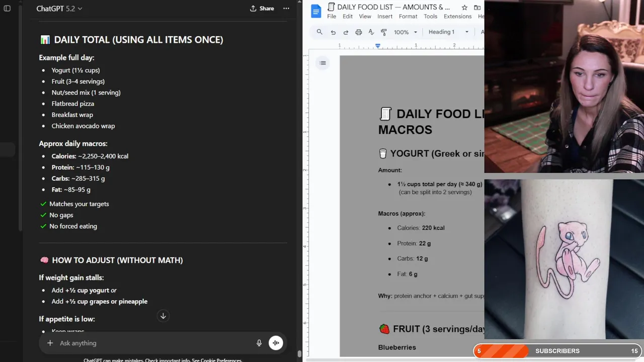Focus the Ask anything input field
This screenshot has height=362, width=644.
coord(156,343)
